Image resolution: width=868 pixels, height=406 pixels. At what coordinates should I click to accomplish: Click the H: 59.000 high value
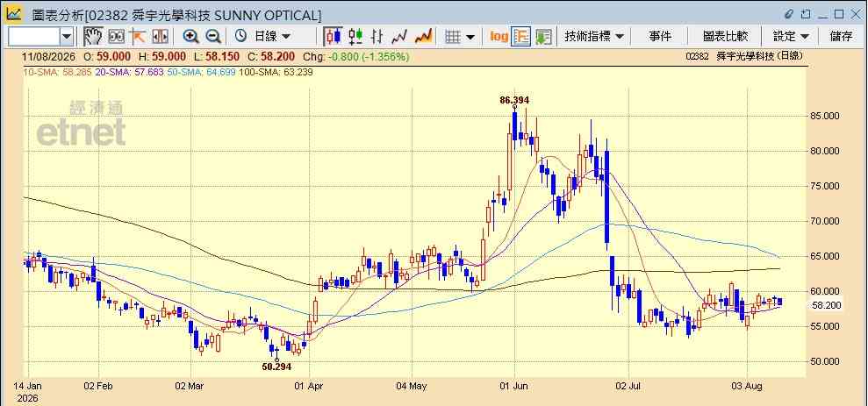click(162, 56)
